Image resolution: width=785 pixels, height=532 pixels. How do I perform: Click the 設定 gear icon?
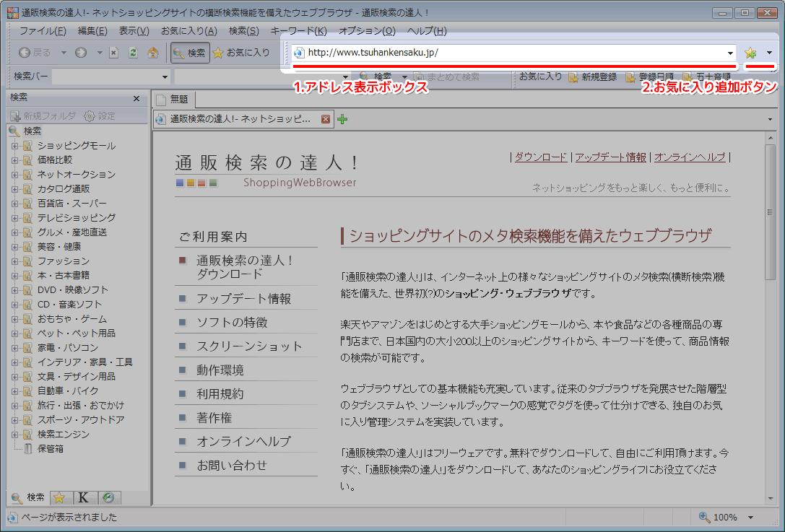click(x=89, y=116)
